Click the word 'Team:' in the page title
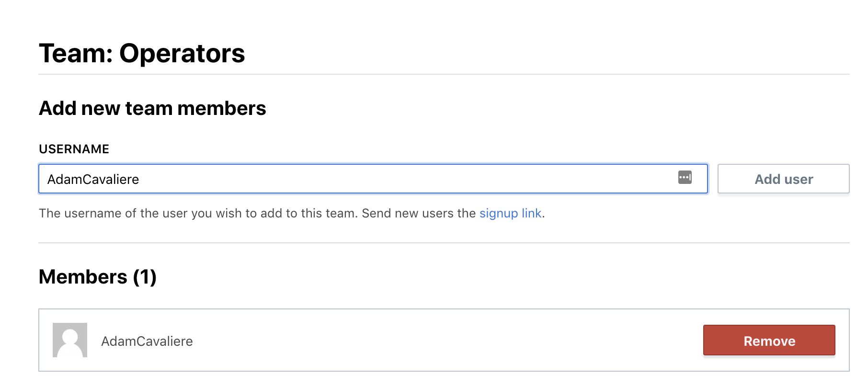 [x=76, y=53]
